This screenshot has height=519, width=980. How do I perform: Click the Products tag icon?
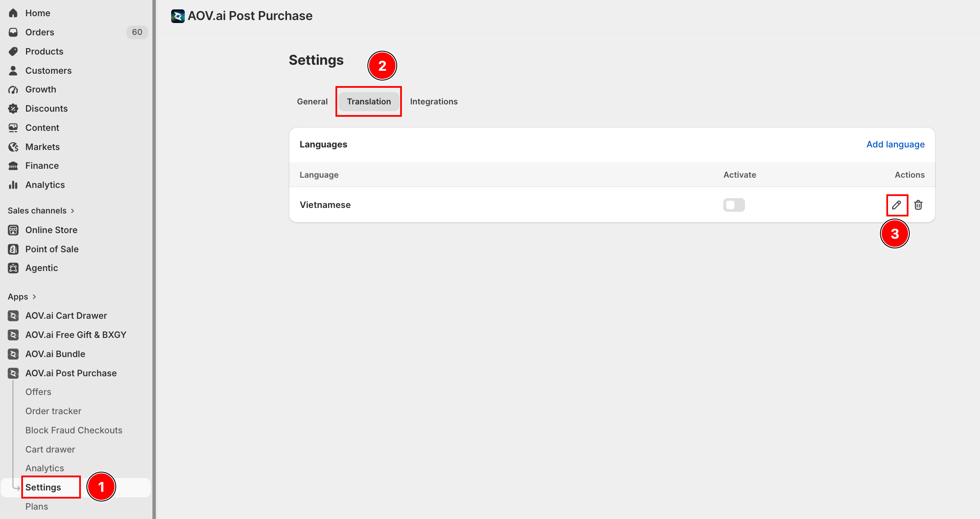(13, 52)
